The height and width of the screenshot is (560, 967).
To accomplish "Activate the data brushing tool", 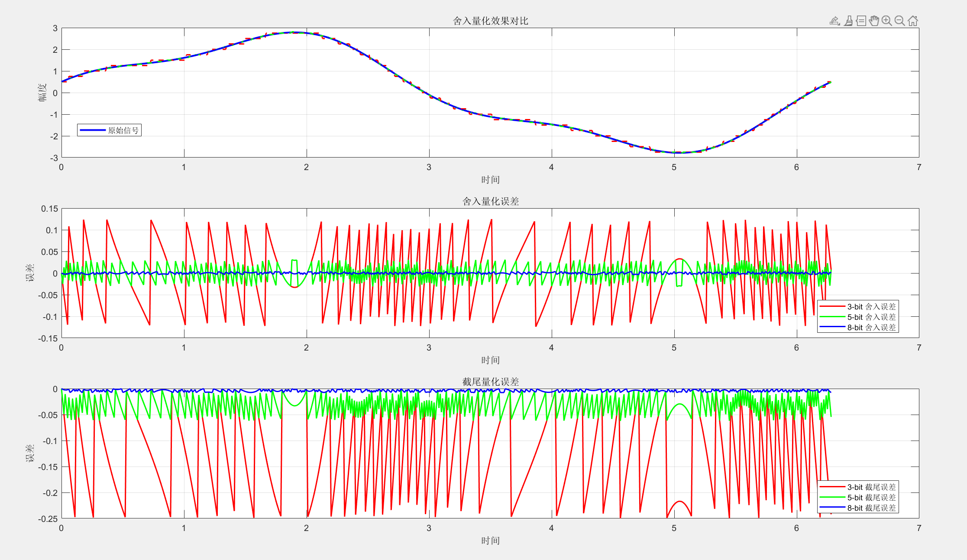I will pos(848,21).
